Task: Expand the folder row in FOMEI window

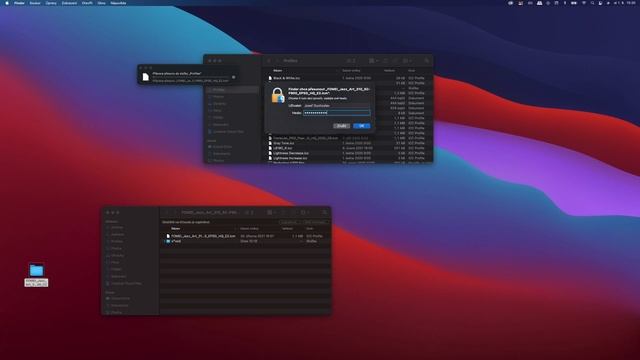Action: [x=164, y=241]
